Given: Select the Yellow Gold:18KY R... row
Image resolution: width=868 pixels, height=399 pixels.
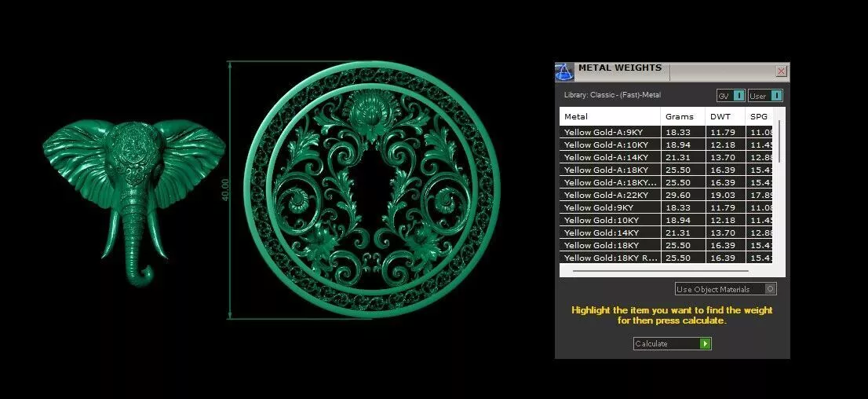Looking at the screenshot, I should pyautogui.click(x=666, y=258).
